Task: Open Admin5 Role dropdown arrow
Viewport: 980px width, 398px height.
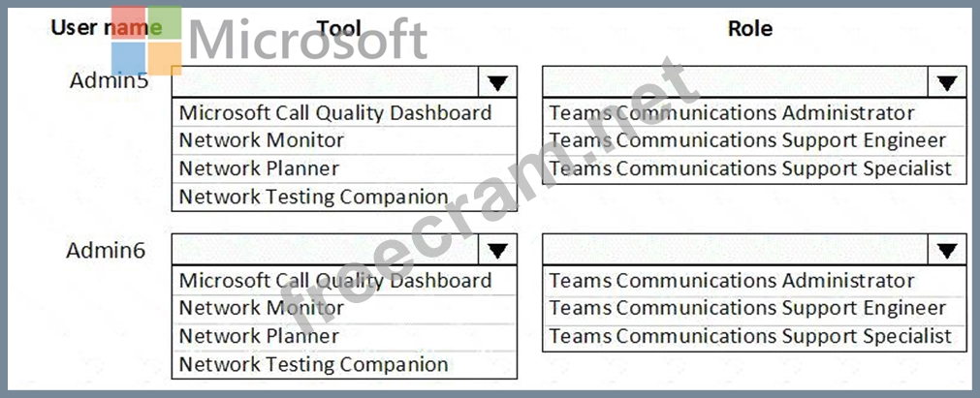Action: point(946,82)
